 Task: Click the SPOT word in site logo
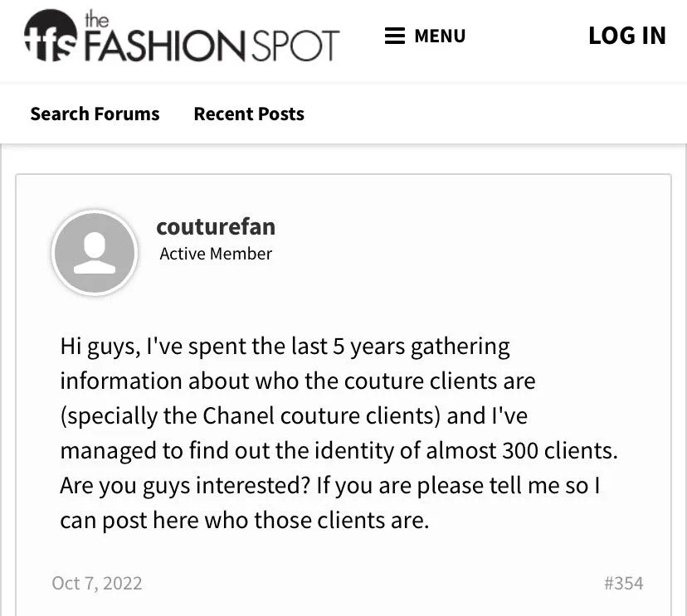click(295, 45)
